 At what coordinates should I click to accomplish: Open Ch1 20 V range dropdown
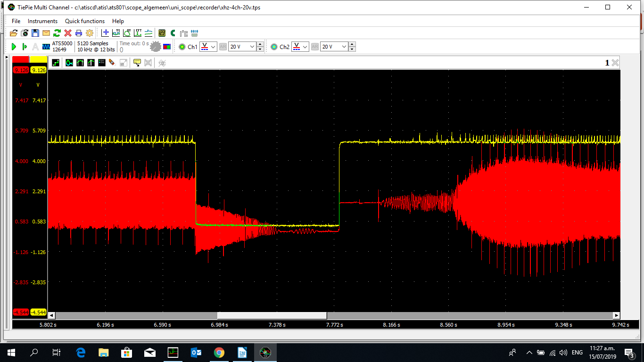pyautogui.click(x=242, y=47)
